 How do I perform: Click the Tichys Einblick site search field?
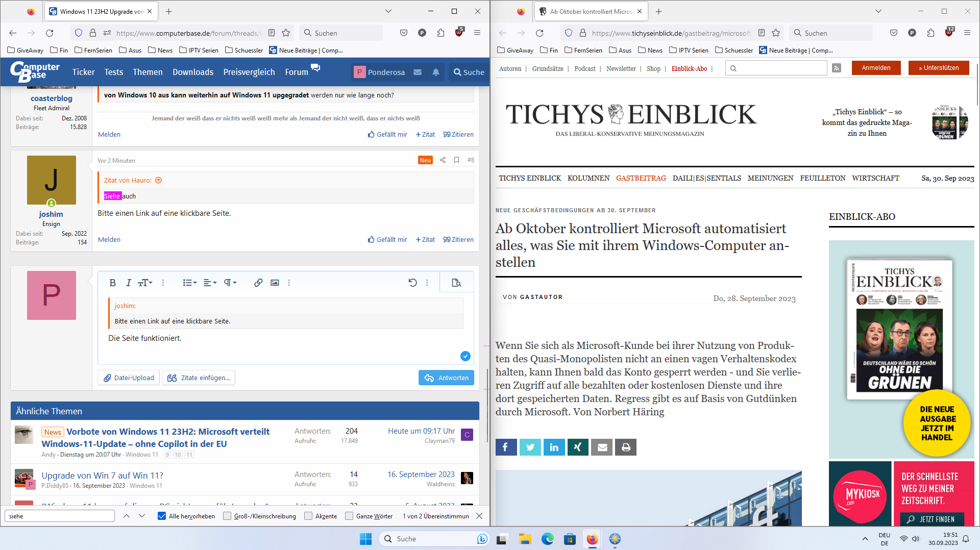pos(776,68)
